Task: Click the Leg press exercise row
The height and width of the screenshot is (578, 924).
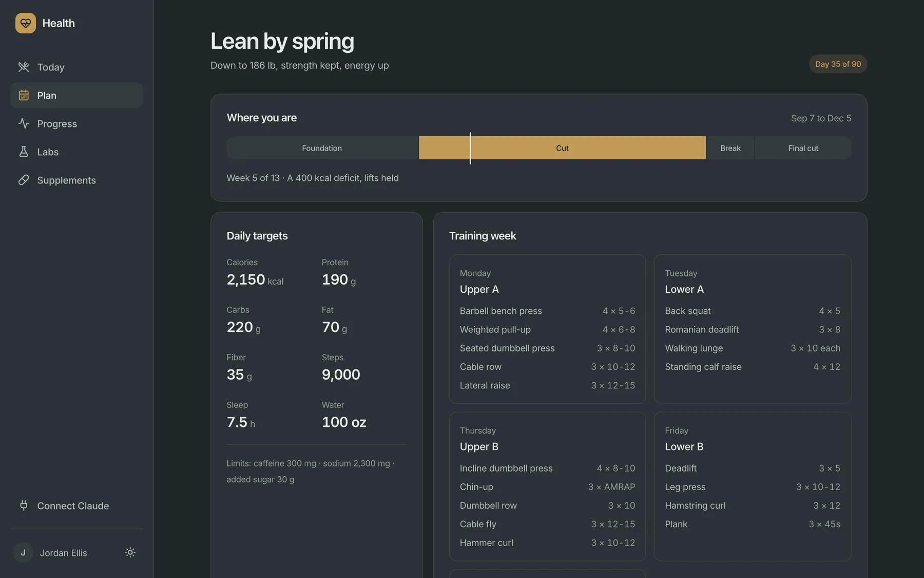Action: click(x=753, y=487)
